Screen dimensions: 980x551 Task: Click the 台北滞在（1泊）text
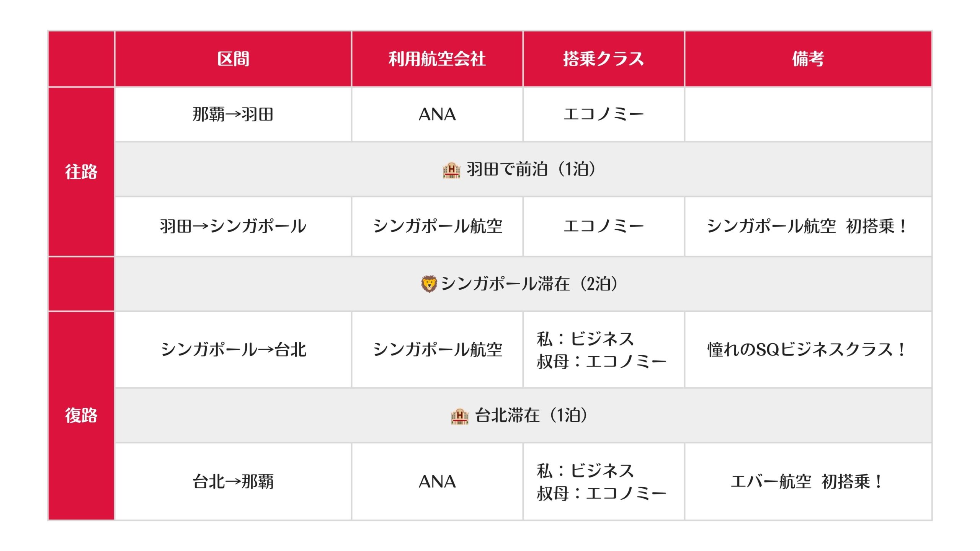531,416
